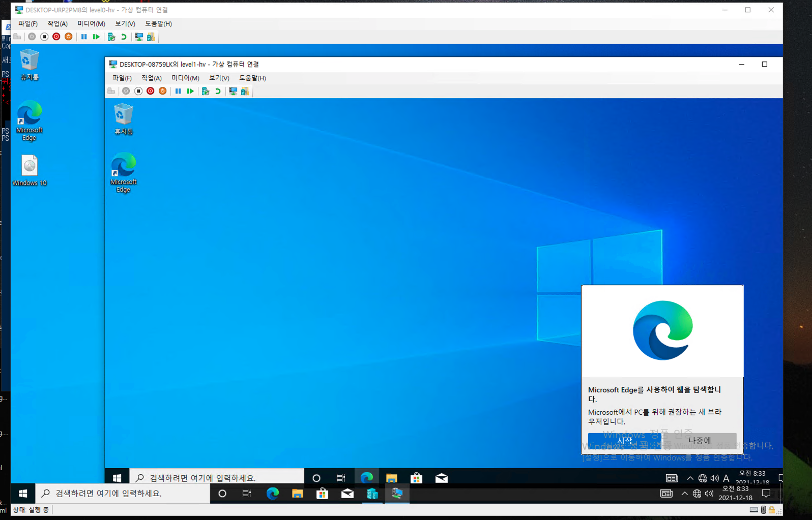Viewport: 812px width, 520px height.
Task: Click Cortana circle on outer level0-hv taskbar
Action: tap(222, 493)
